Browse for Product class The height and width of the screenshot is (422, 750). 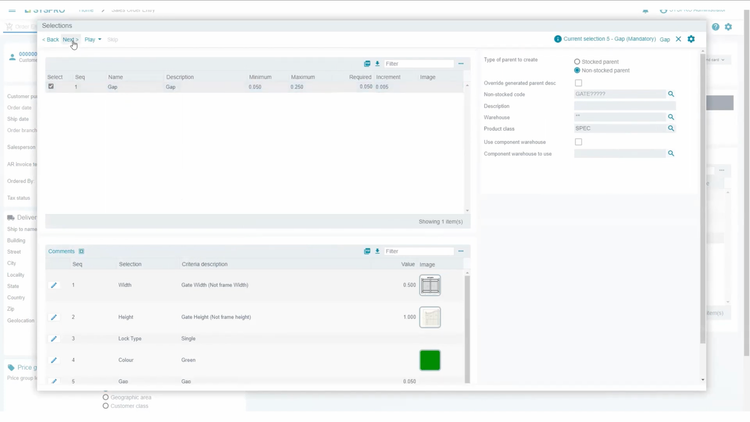click(x=671, y=129)
